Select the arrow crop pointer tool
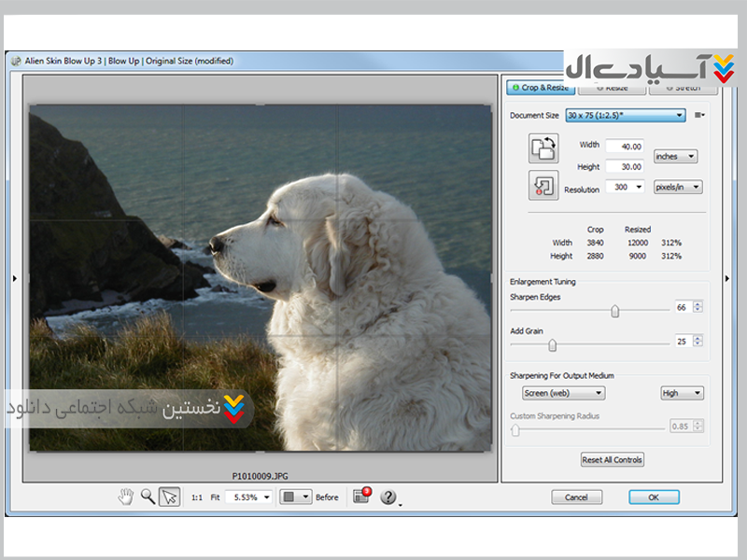The width and height of the screenshot is (747, 560). pos(169,497)
